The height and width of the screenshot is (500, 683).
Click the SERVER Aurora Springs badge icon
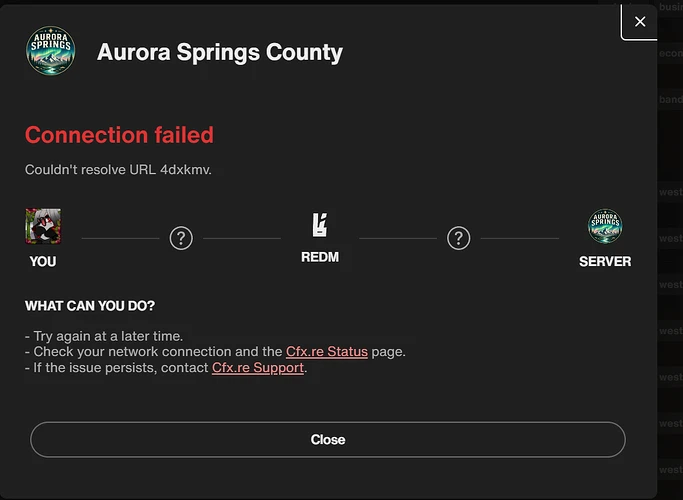(x=605, y=226)
